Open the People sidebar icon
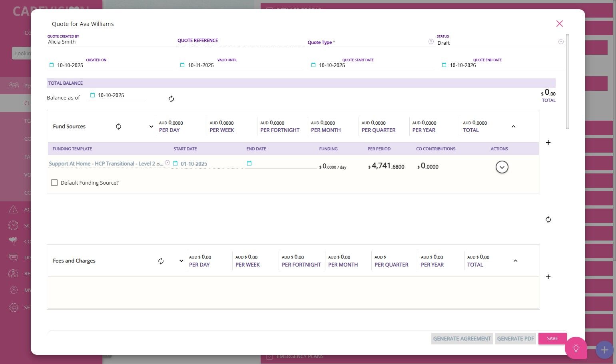Screen dimensions: 616x364 (14, 85)
